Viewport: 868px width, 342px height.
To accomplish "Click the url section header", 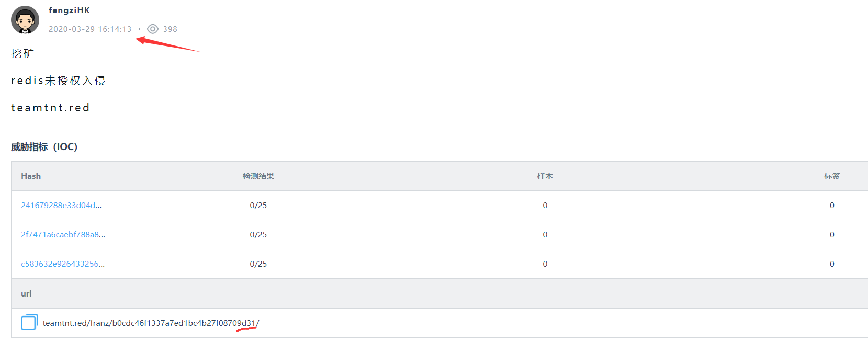I will (x=26, y=294).
